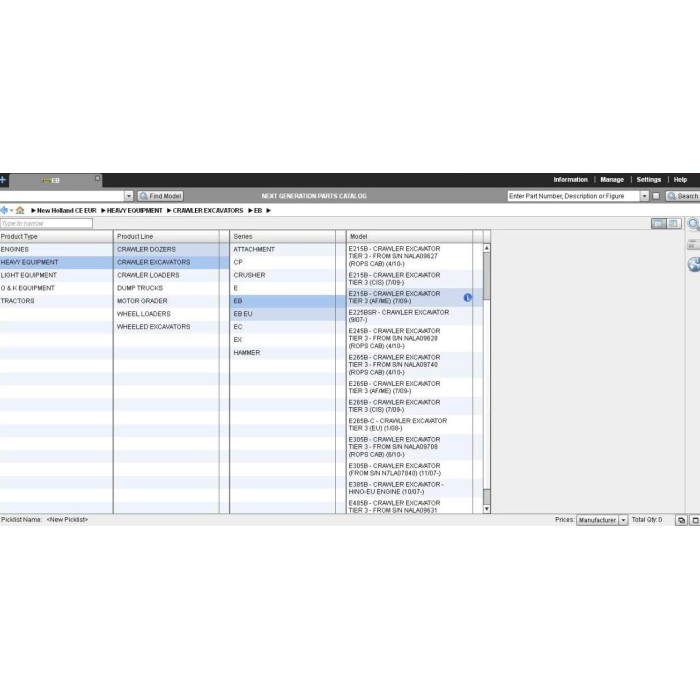Select TRACTORS product type
Screen dimensions: 700x700
[x=56, y=301]
